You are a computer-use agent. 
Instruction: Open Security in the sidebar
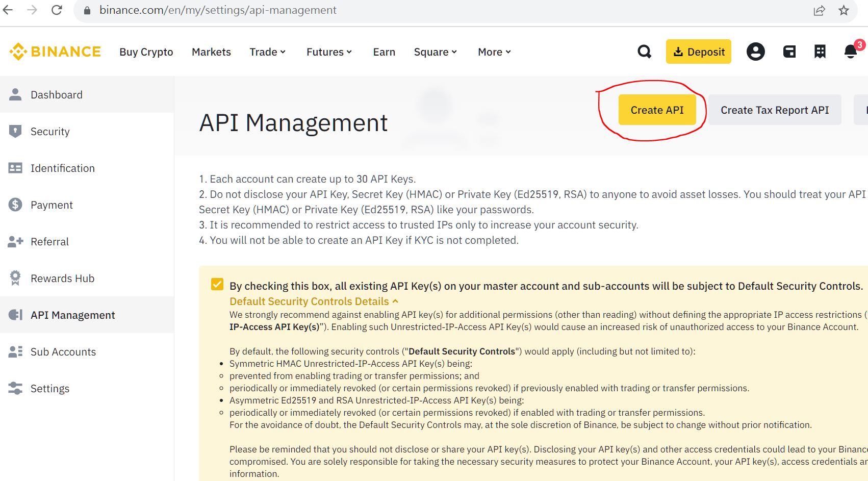50,132
